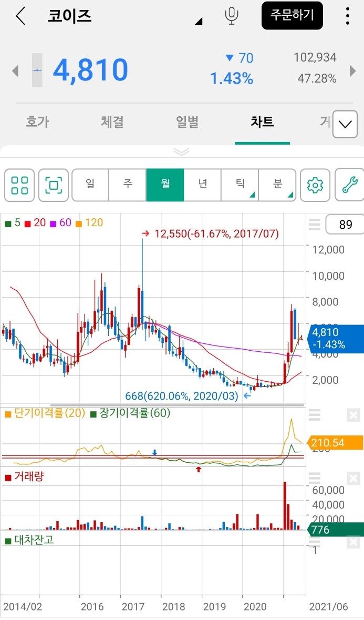Tap the 대차잔고 legend label
This screenshot has height=620, width=364.
29,540
